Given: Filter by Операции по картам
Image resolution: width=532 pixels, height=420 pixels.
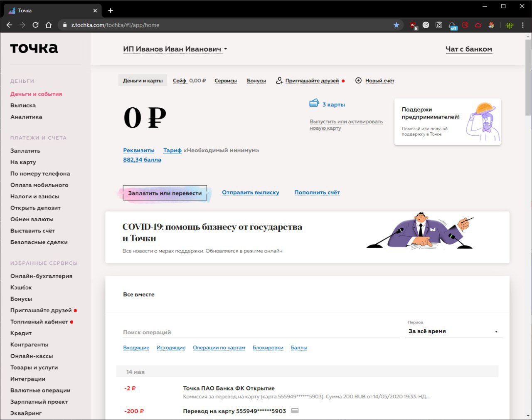Looking at the screenshot, I should coord(219,348).
